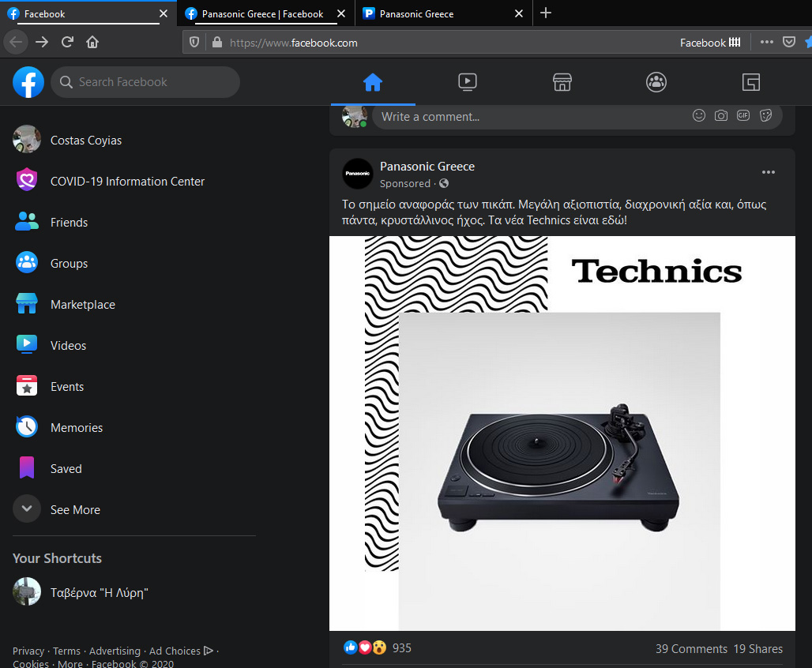Screen dimensions: 812x668
Task: Open the Groups tab icon in top bar
Action: [x=656, y=82]
